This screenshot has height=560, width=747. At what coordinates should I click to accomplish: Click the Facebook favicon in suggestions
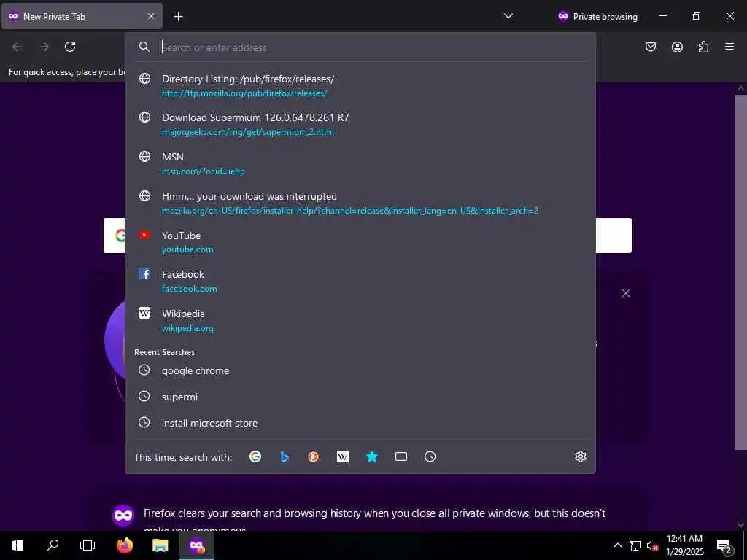point(144,274)
